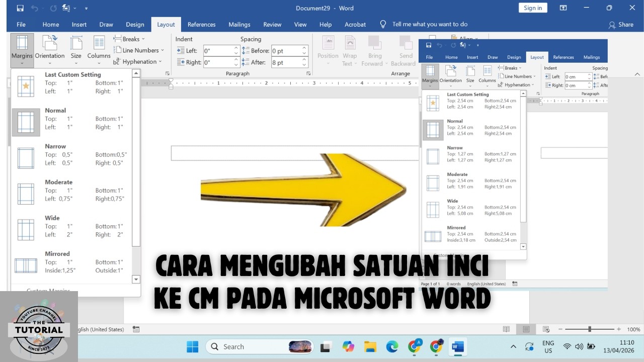This screenshot has width=644, height=362.
Task: Open Copilot from the taskbar
Action: point(348,346)
